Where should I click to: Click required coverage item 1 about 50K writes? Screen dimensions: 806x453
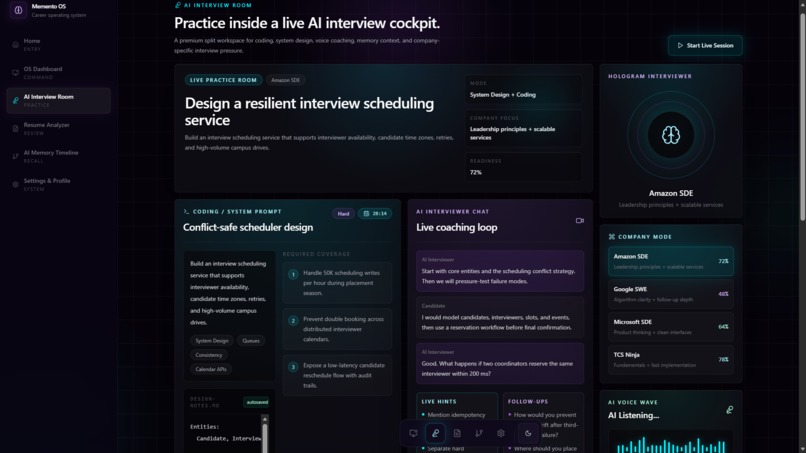tap(337, 283)
